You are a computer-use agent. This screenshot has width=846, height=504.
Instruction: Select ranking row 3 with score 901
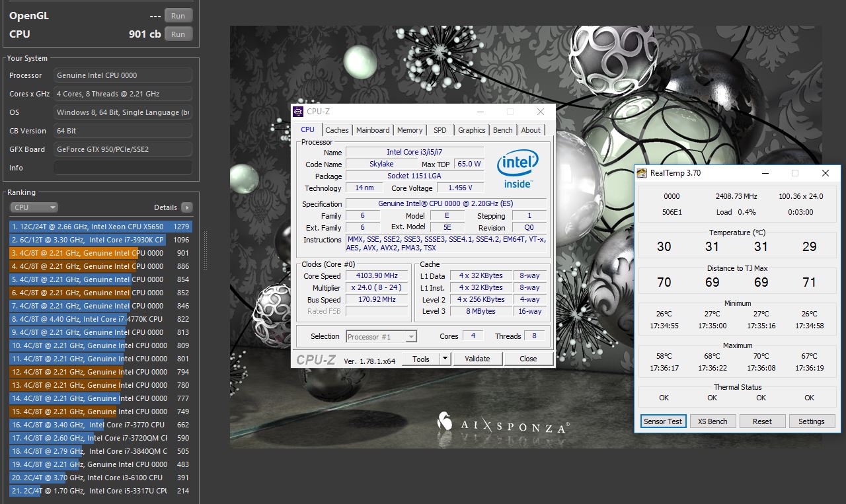(x=100, y=253)
